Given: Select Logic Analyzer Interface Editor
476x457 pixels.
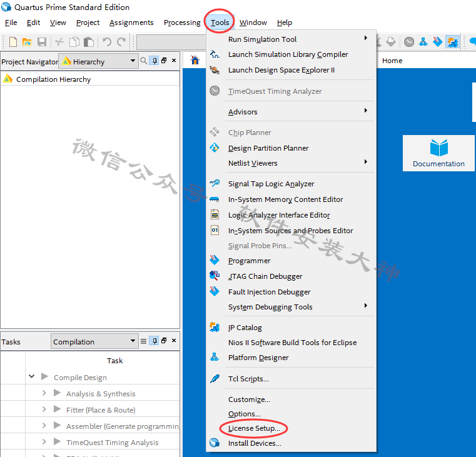Looking at the screenshot, I should click(x=291, y=215).
